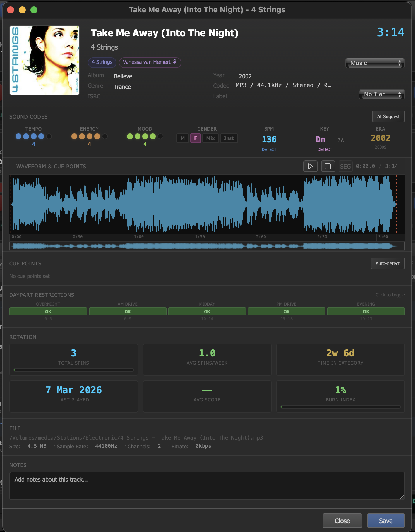Set energy to third orange dot

click(90, 136)
